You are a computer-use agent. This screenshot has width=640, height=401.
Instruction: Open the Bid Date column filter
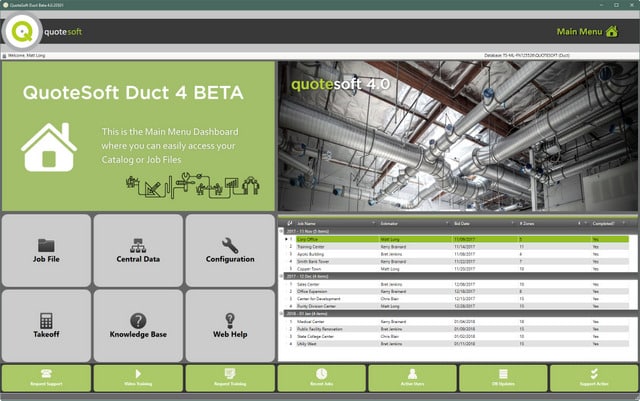point(513,223)
